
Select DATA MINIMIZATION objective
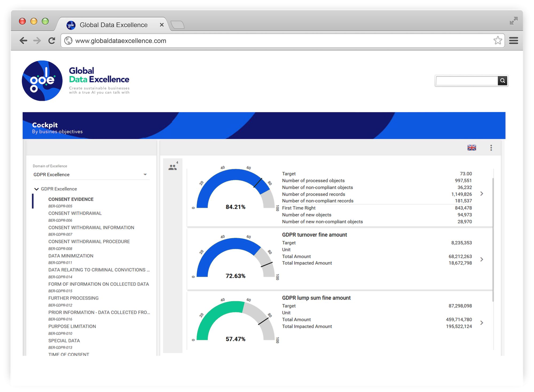coord(71,256)
